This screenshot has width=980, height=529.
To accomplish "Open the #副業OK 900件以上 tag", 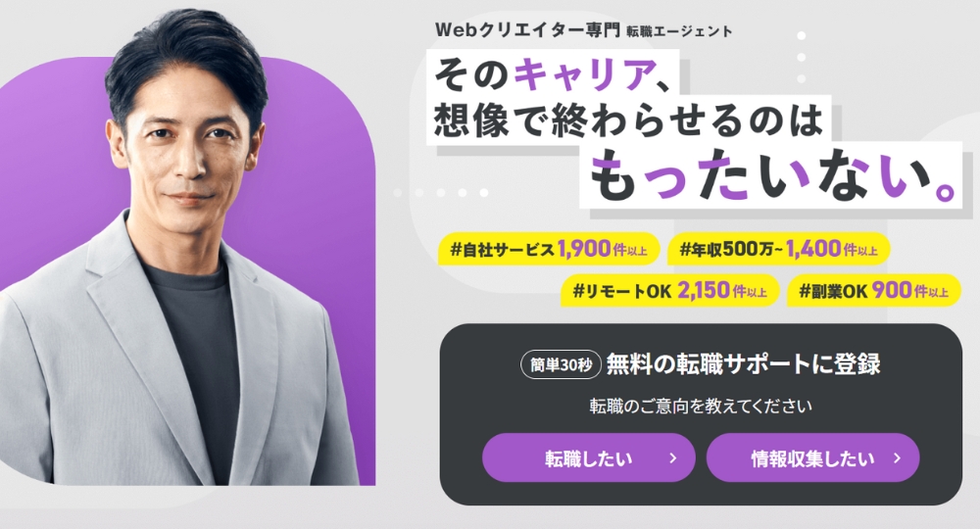I will click(x=874, y=290).
